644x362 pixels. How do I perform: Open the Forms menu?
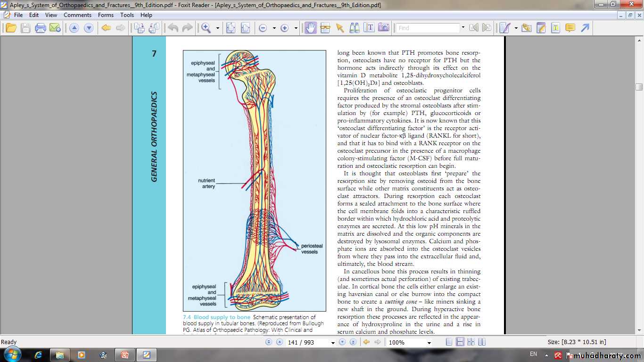[106, 15]
